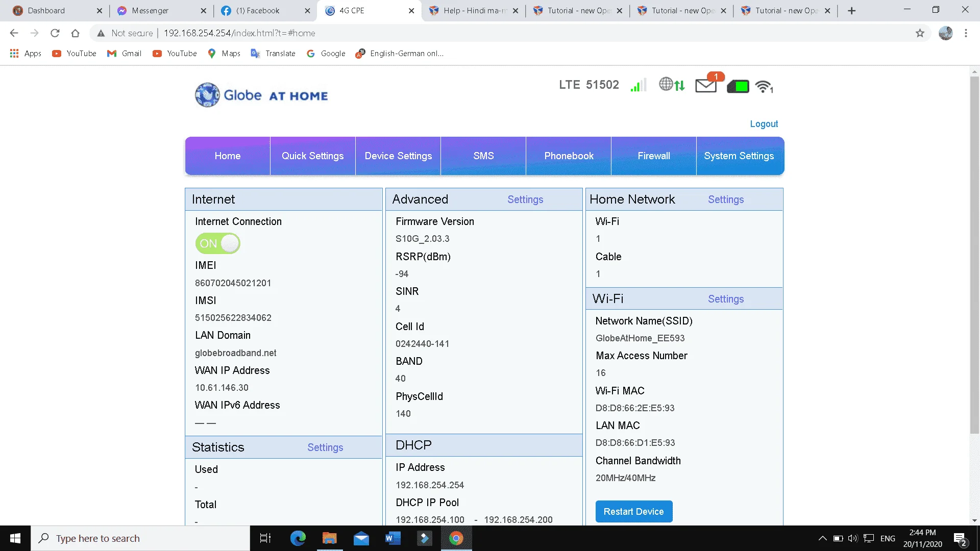Click the address bar URL
Screen dimensions: 980x551
click(239, 33)
